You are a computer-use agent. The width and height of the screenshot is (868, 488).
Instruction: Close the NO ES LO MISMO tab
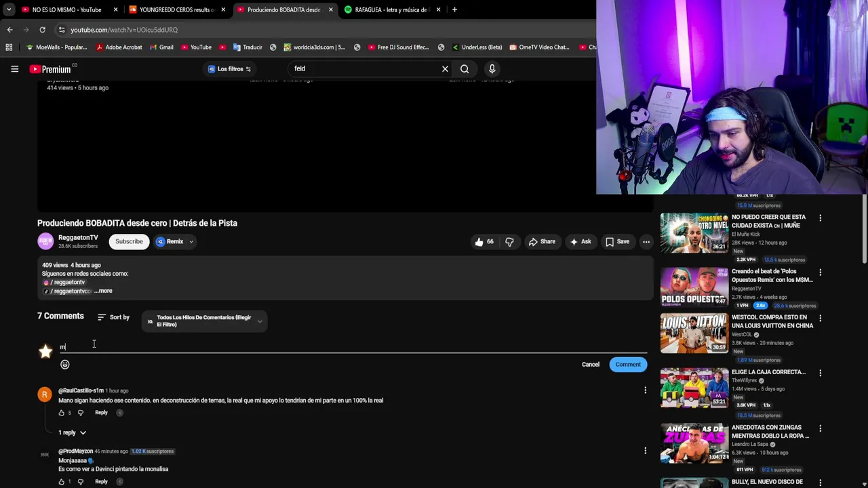tap(115, 9)
